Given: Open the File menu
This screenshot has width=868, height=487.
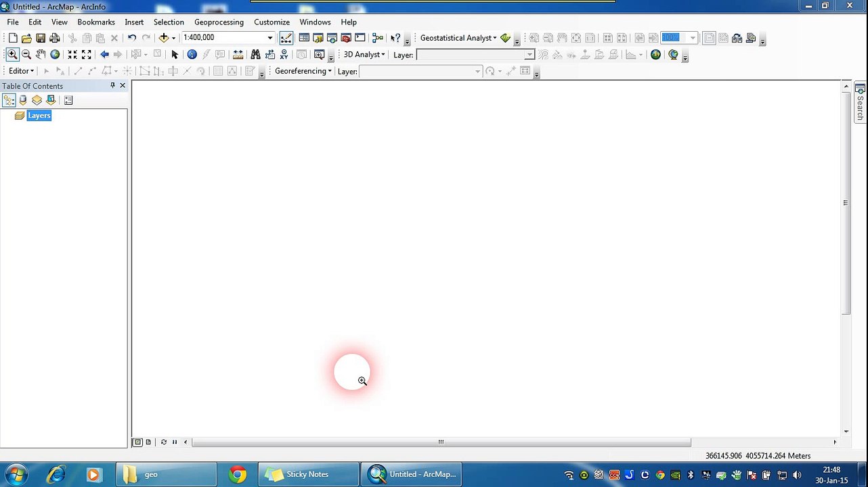Looking at the screenshot, I should pos(13,22).
